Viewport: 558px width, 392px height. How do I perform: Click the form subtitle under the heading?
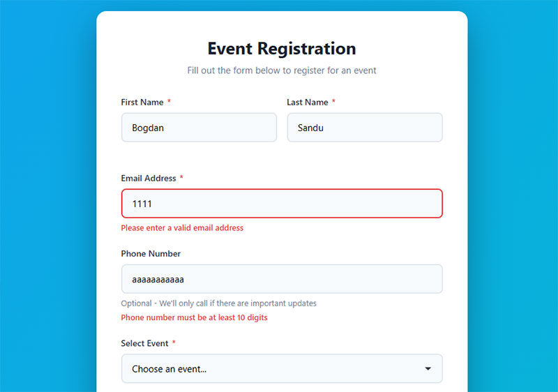[282, 70]
